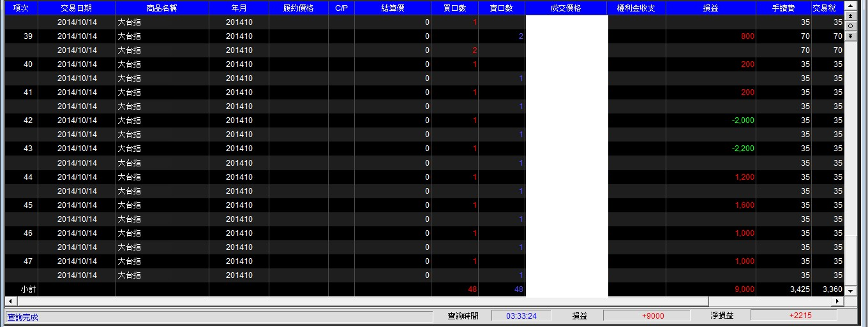
Task: Jump to top with the double-up arrow button
Action: [849, 16]
